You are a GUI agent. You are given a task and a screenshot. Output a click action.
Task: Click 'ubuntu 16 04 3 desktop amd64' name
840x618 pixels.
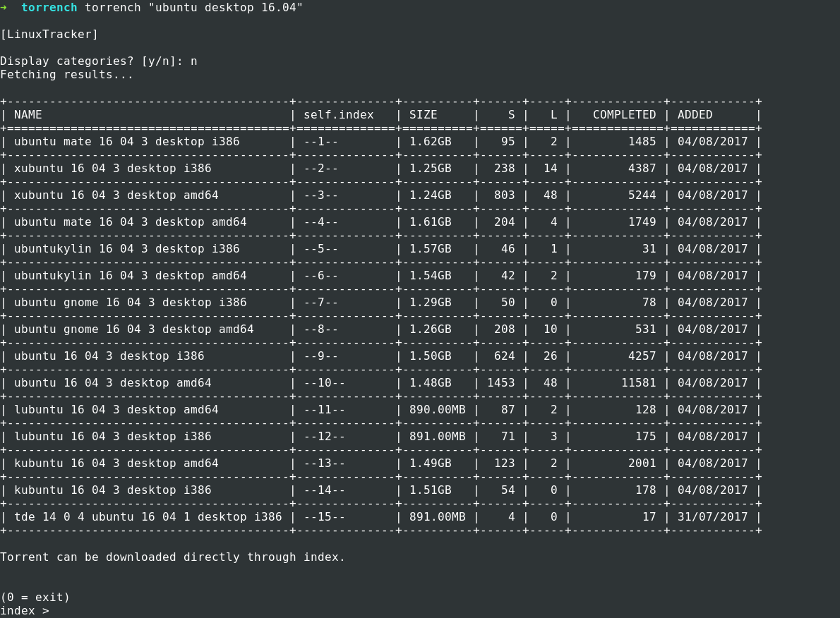coord(112,383)
